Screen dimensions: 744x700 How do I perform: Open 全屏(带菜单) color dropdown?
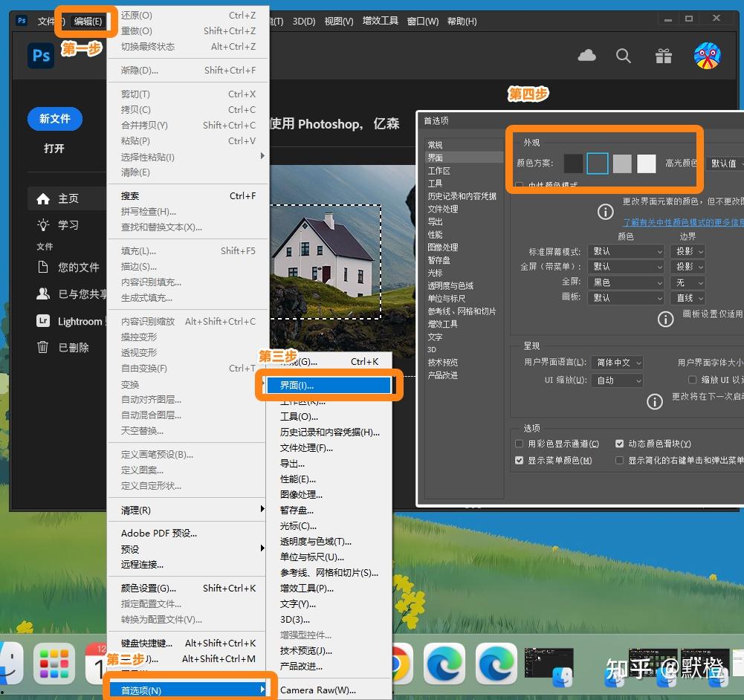[x=626, y=267]
